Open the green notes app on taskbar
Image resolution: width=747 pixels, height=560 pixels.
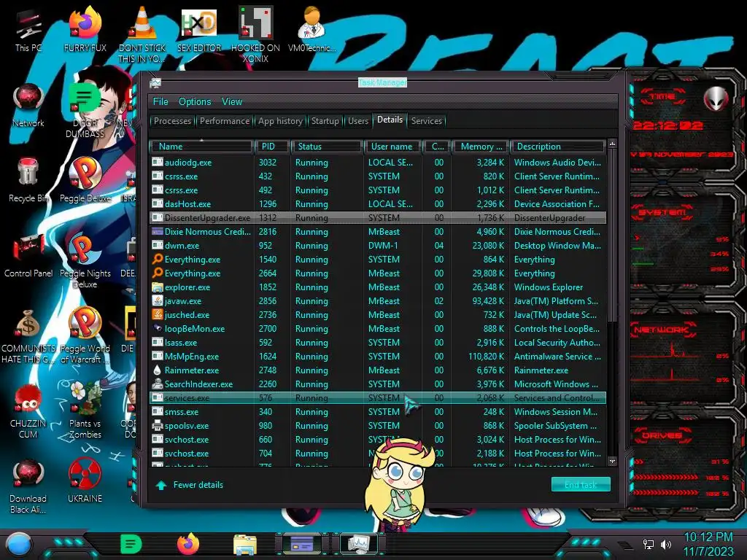pos(131,544)
